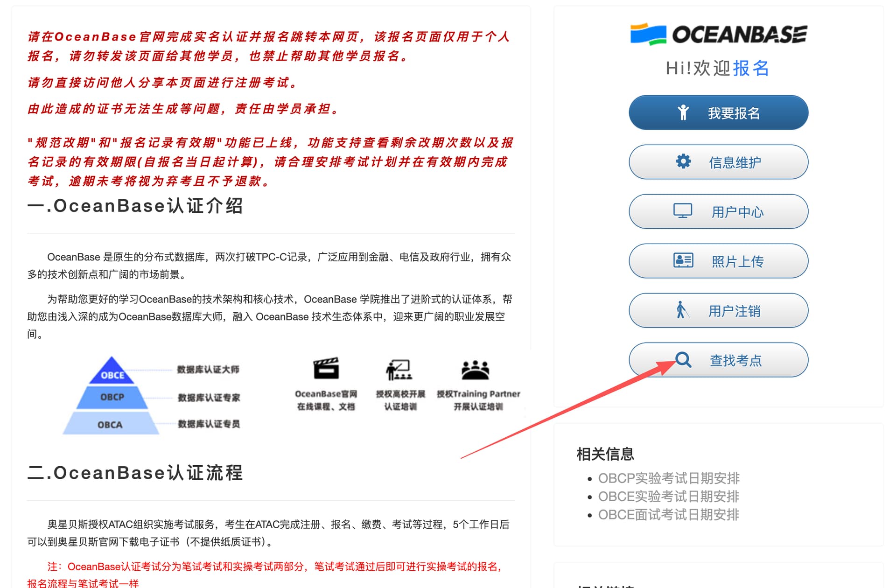Click the OceanBase logo
896x588 pixels.
click(x=718, y=34)
